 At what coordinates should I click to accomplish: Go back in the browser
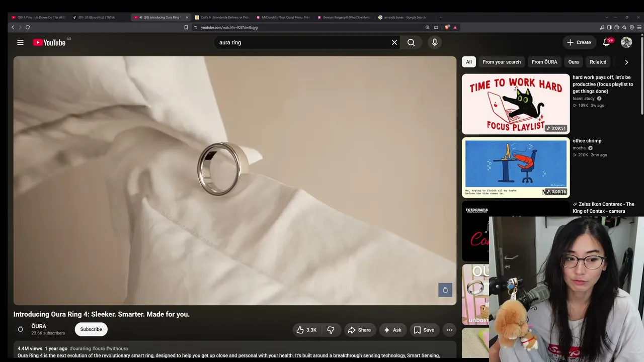(13, 27)
